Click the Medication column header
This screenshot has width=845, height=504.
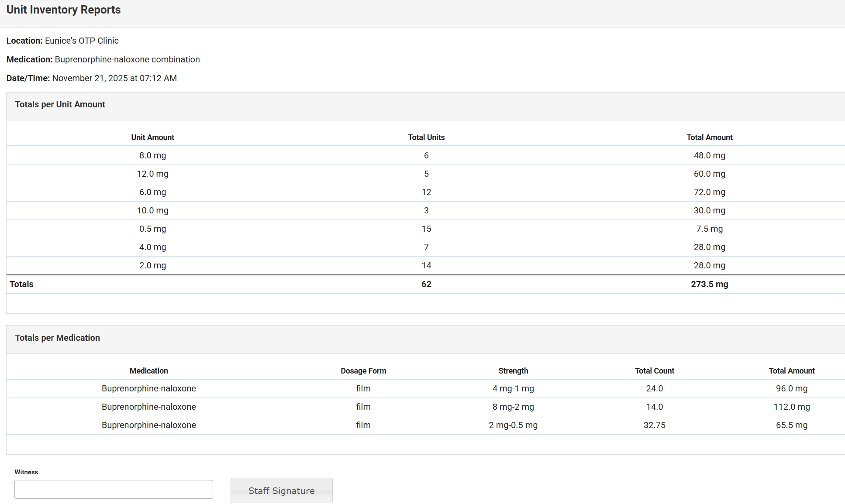coord(148,371)
